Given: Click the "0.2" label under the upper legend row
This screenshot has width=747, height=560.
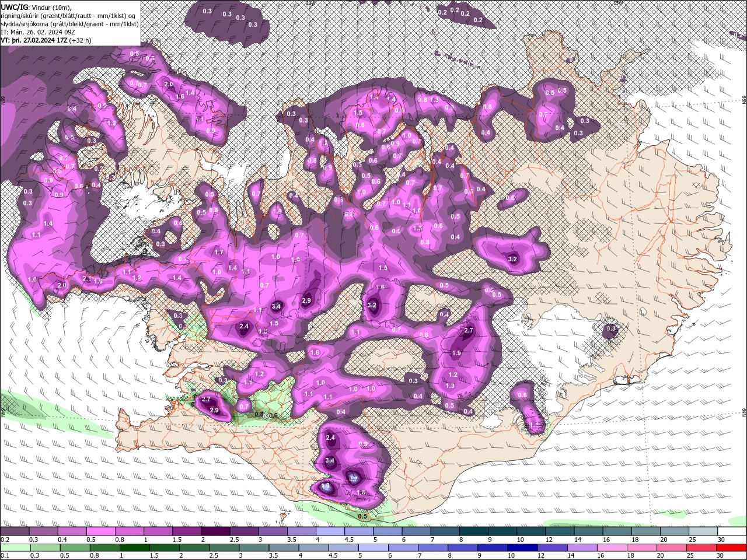Looking at the screenshot, I should click(x=5, y=540).
